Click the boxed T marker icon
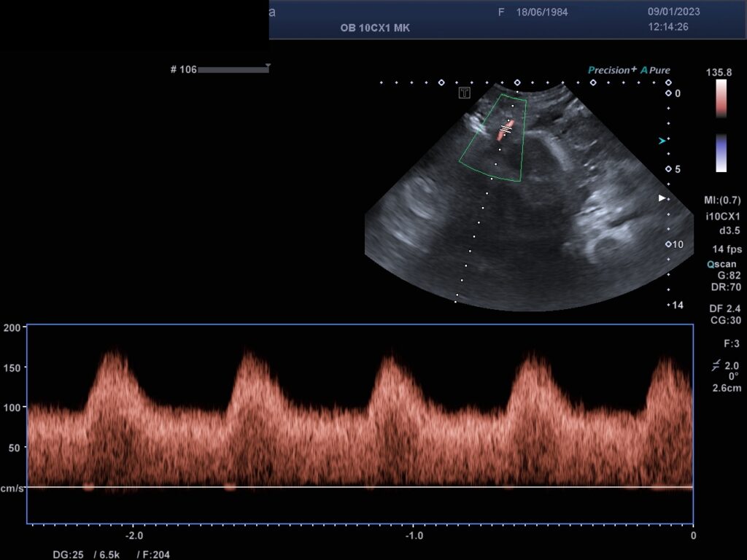Viewport: 747px width, 560px height. [464, 93]
